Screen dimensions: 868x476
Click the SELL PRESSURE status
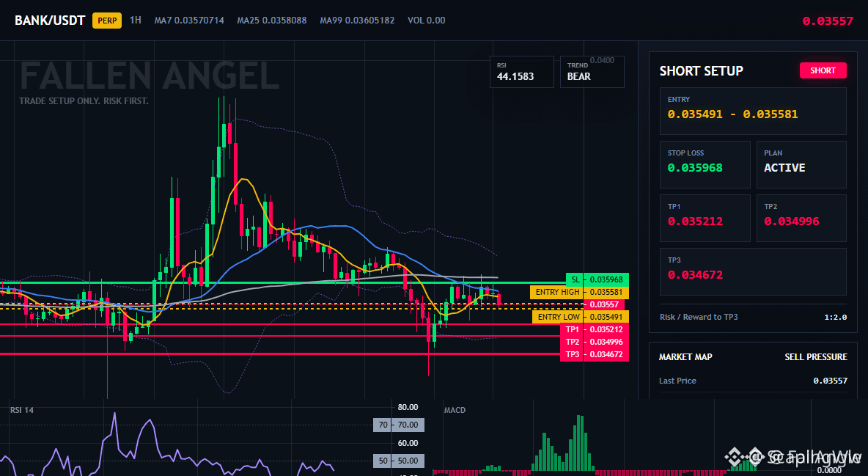(816, 357)
